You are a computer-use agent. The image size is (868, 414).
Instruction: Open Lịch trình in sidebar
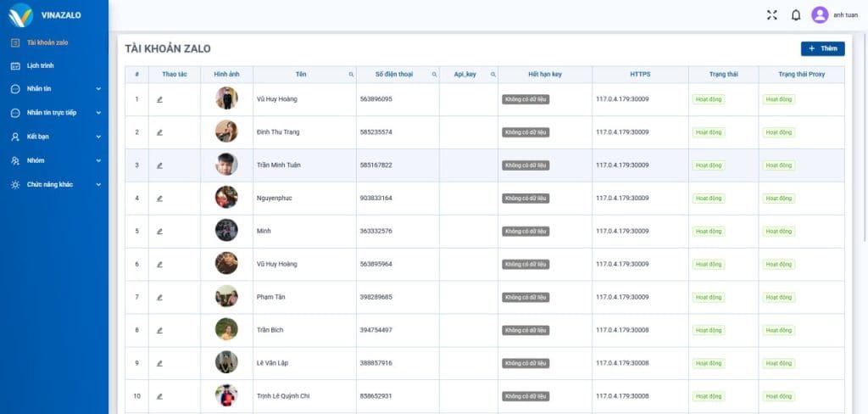click(41, 65)
